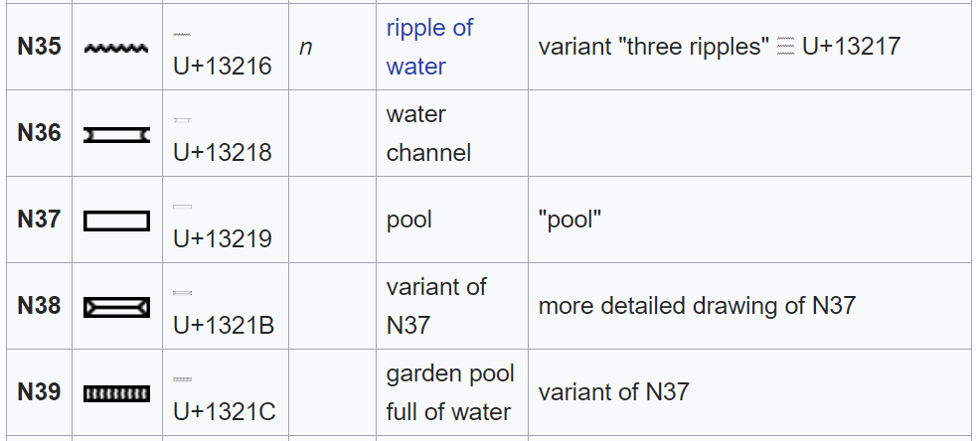The image size is (980, 441).
Task: Click the small Unicode glyph above U+1321B
Action: pos(182,293)
